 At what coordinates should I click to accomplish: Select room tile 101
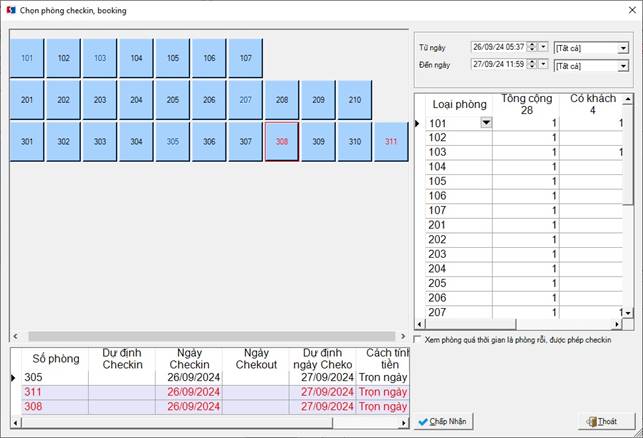27,58
